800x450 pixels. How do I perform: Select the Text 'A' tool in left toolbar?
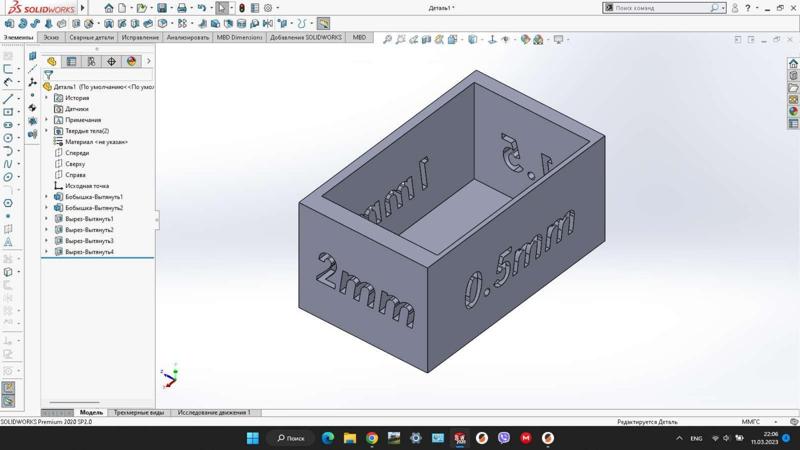(x=8, y=242)
